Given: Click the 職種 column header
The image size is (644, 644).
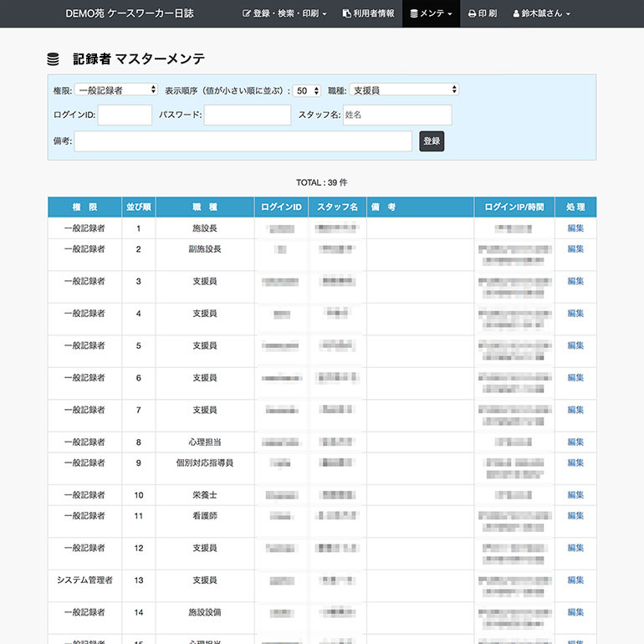Looking at the screenshot, I should [x=205, y=207].
